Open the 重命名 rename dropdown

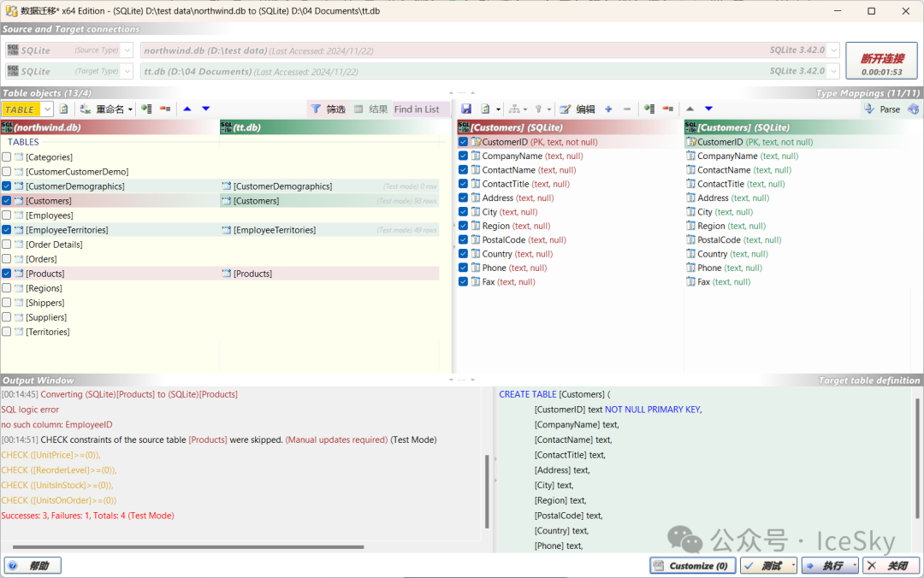click(130, 109)
